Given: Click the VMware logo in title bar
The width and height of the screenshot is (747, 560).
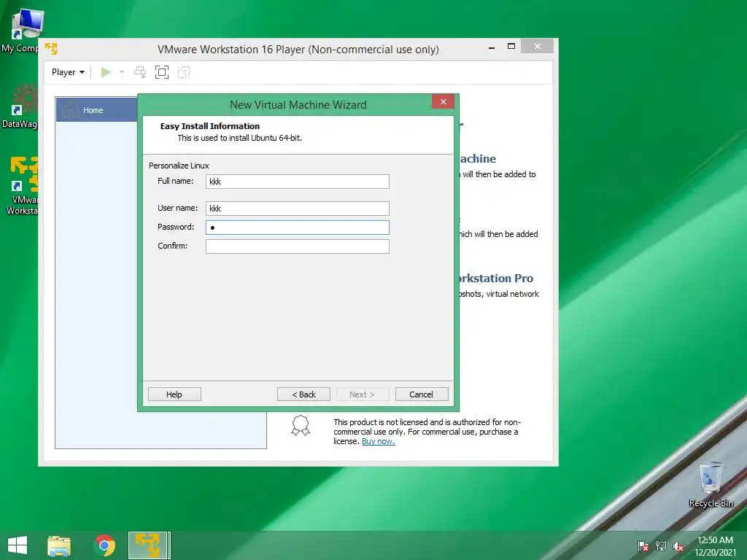Looking at the screenshot, I should [x=51, y=49].
